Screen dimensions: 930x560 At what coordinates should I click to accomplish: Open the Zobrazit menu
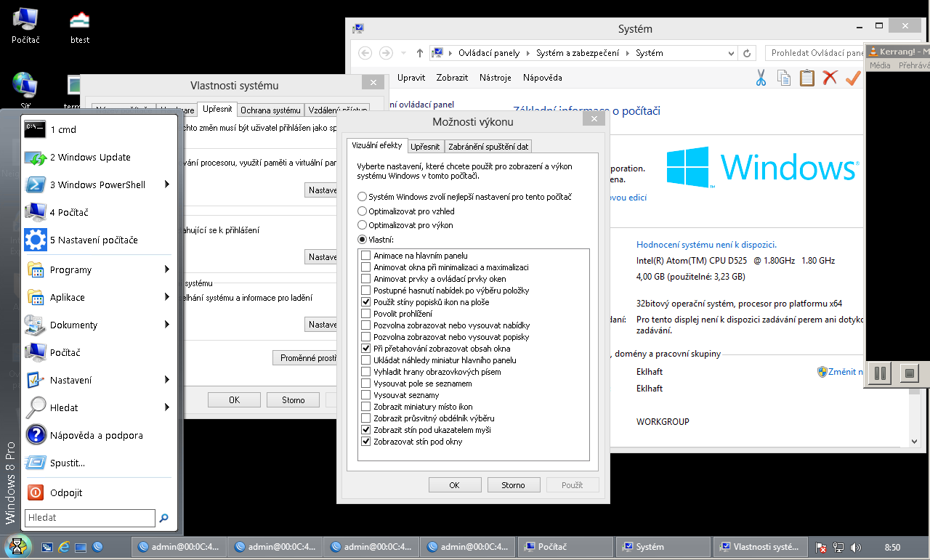point(453,78)
